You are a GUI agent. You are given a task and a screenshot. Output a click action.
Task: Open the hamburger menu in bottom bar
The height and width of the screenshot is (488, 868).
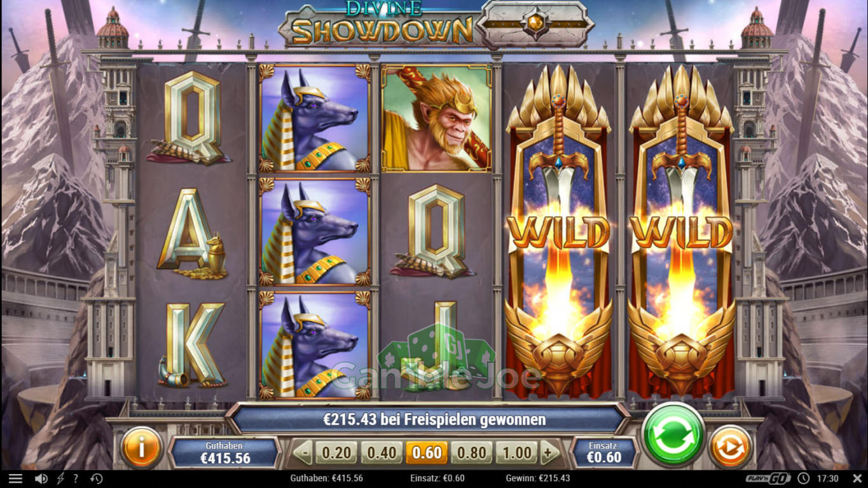[x=15, y=478]
